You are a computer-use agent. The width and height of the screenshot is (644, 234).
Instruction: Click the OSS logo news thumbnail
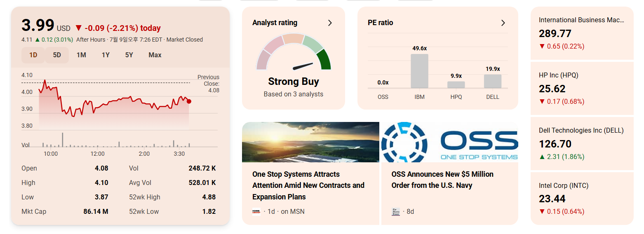(x=449, y=142)
